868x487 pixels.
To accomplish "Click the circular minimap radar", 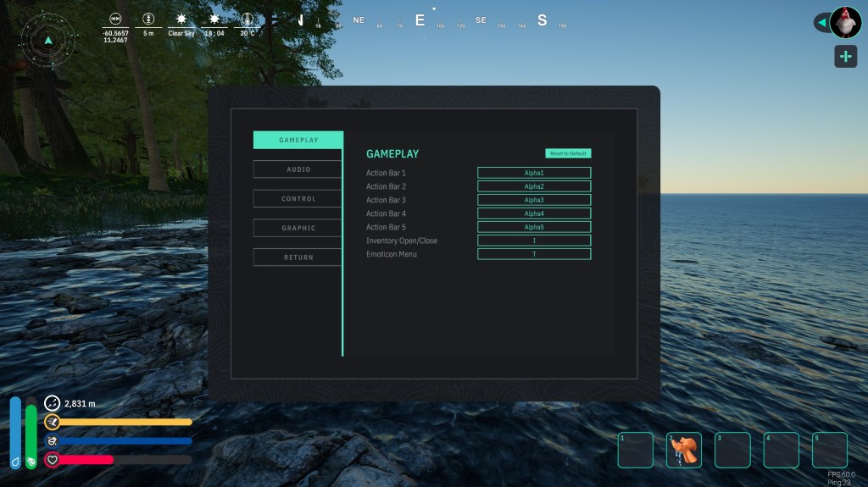I will pyautogui.click(x=48, y=40).
